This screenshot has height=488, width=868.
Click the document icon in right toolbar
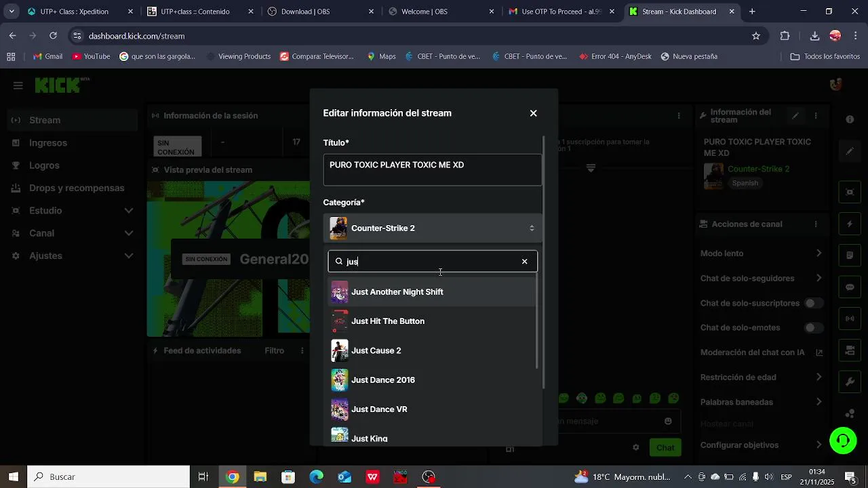pyautogui.click(x=850, y=256)
